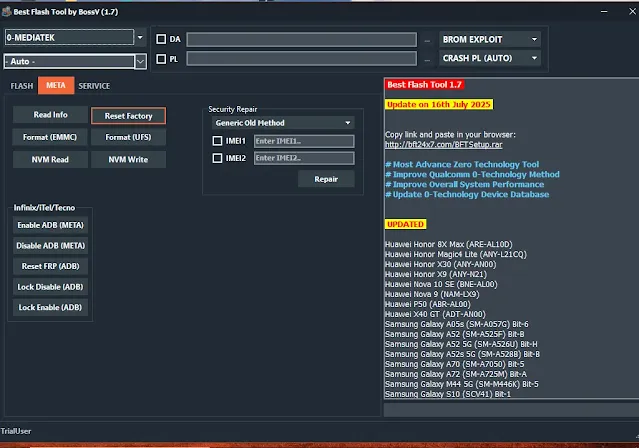Click the Format (EMMC) button

50,137
